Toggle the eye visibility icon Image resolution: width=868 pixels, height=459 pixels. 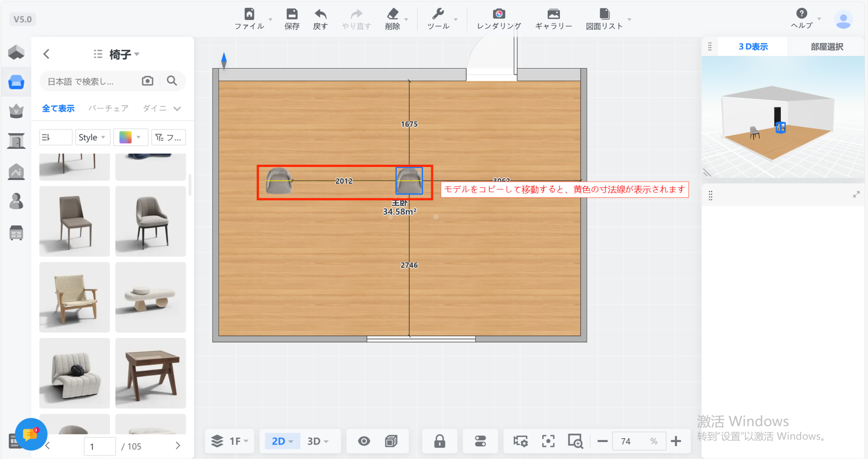364,441
